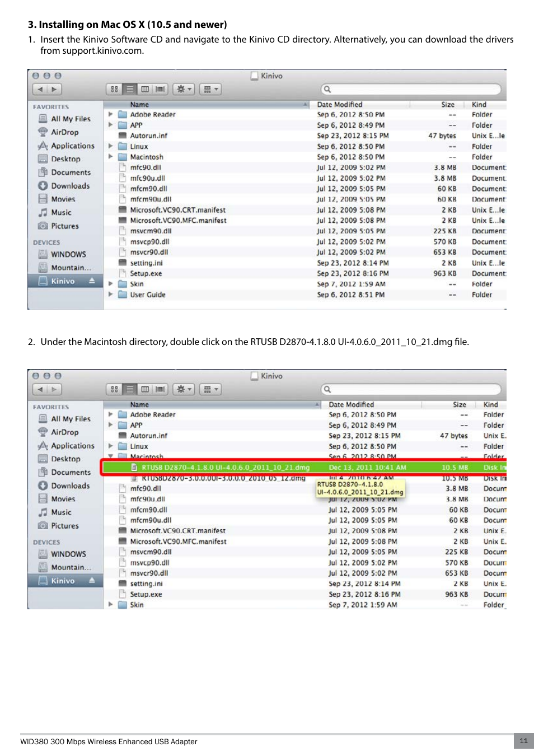Open the gear Action menu in step 1 Finder window
This screenshot has height=756, width=534.
[184, 89]
